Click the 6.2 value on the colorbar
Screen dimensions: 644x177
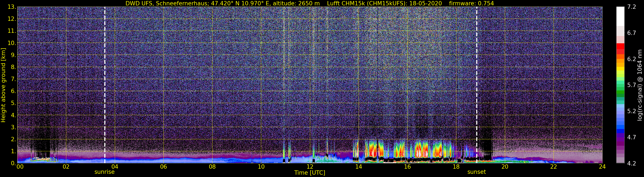(632, 59)
